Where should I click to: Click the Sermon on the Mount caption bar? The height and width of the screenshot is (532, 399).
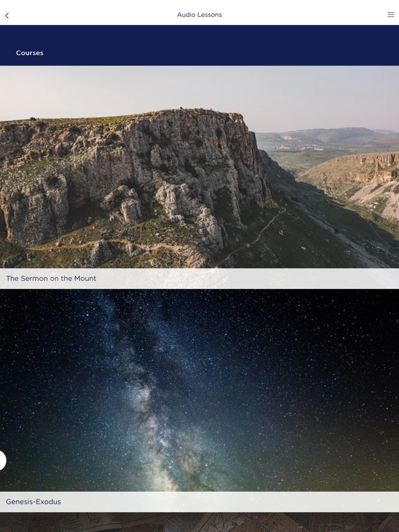(x=199, y=279)
